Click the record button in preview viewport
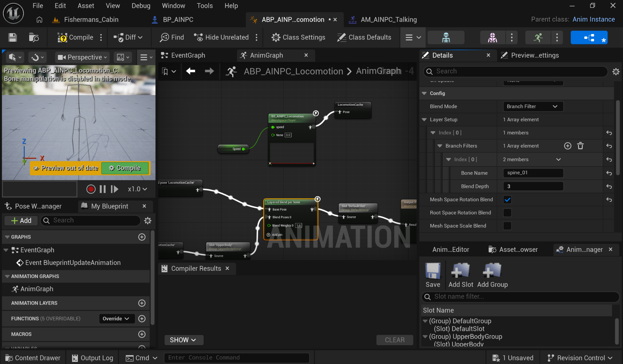The height and width of the screenshot is (364, 623). click(91, 189)
